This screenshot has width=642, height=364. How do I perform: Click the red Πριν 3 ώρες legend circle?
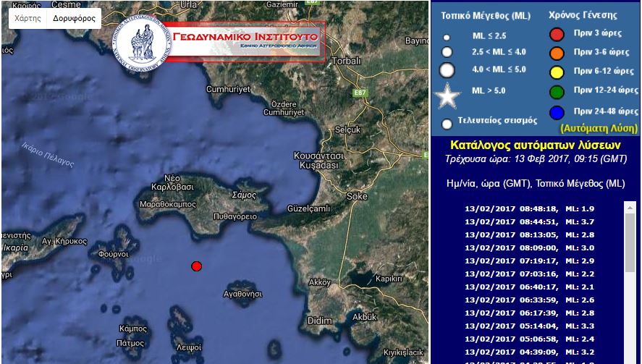(x=557, y=34)
